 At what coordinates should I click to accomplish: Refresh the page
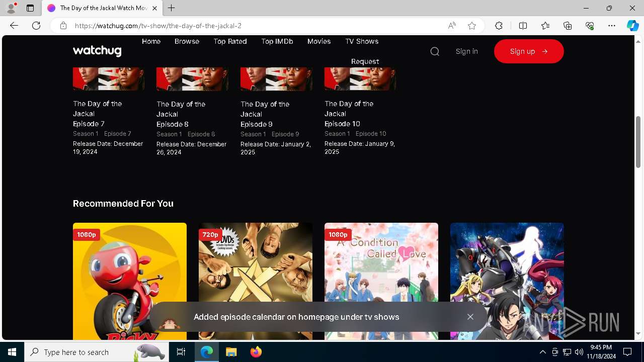(36, 26)
